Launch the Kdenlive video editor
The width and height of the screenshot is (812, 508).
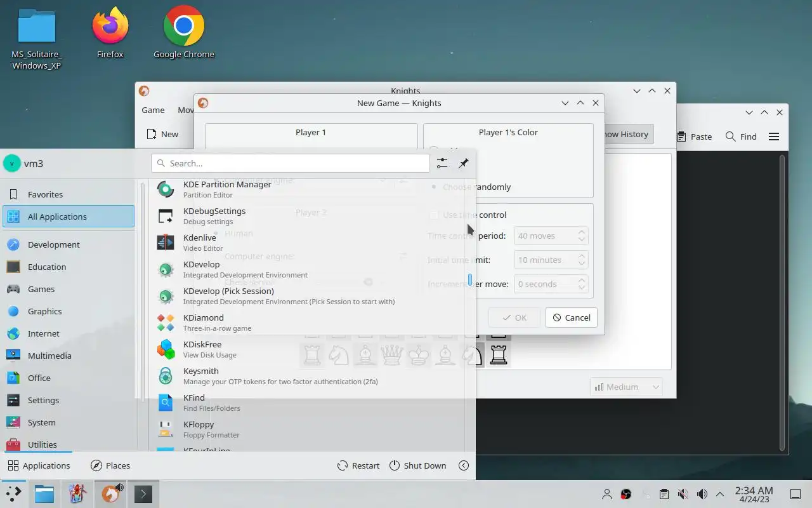308,243
